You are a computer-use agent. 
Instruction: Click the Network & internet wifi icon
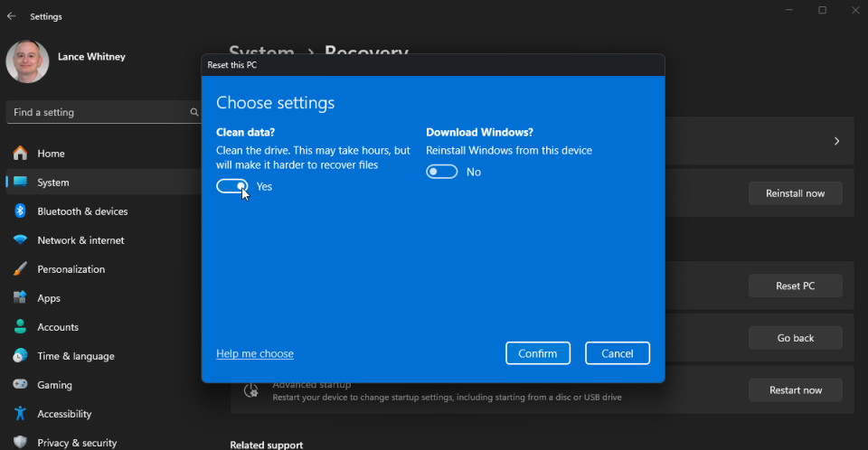tap(21, 240)
